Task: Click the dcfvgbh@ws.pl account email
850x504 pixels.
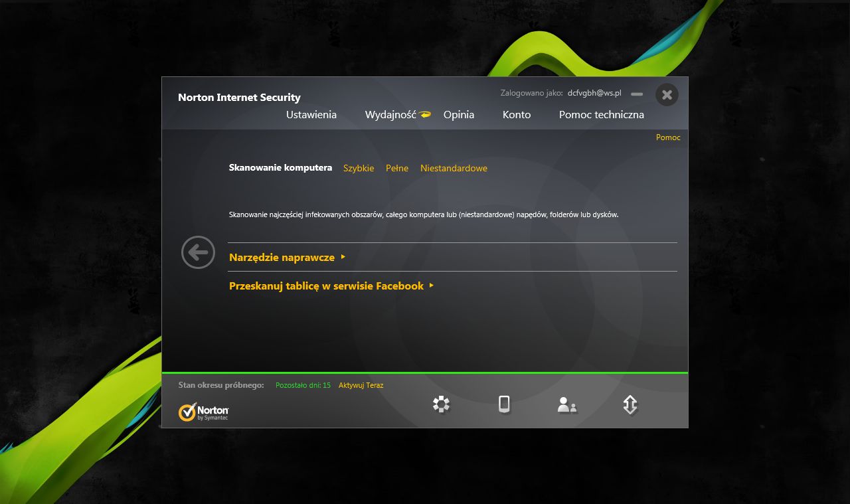Action: 594,94
